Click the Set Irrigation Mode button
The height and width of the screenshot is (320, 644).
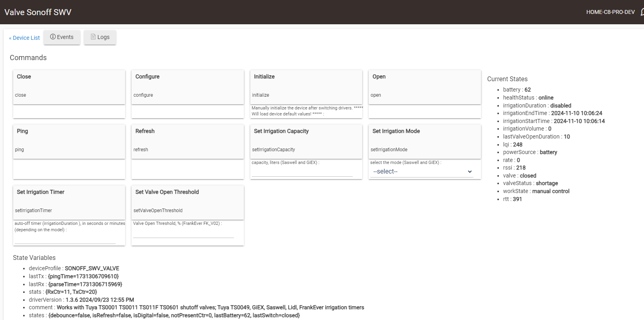[425, 142]
